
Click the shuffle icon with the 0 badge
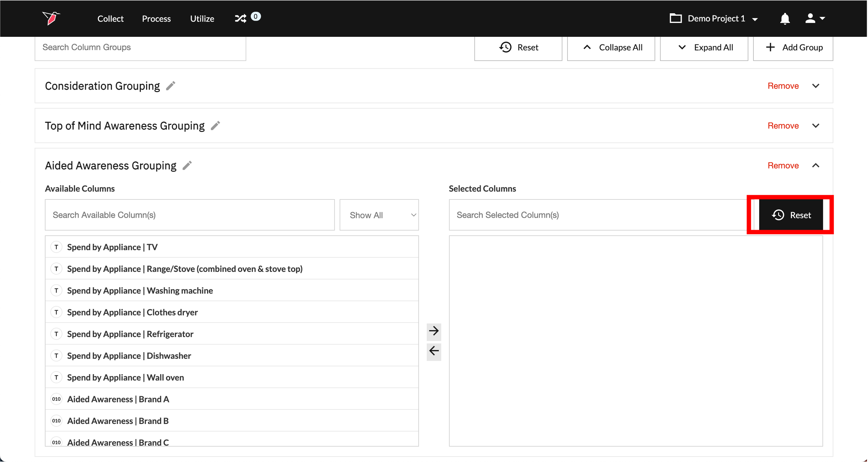(x=241, y=18)
